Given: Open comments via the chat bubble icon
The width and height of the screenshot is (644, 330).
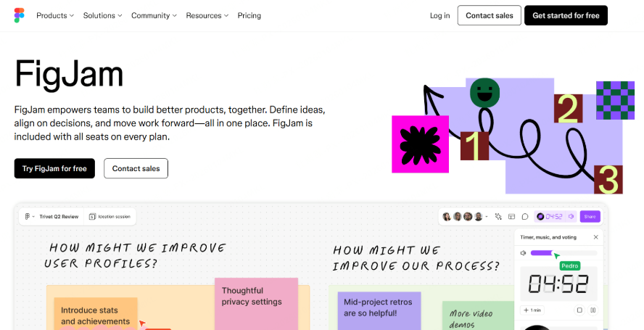Looking at the screenshot, I should point(524,216).
